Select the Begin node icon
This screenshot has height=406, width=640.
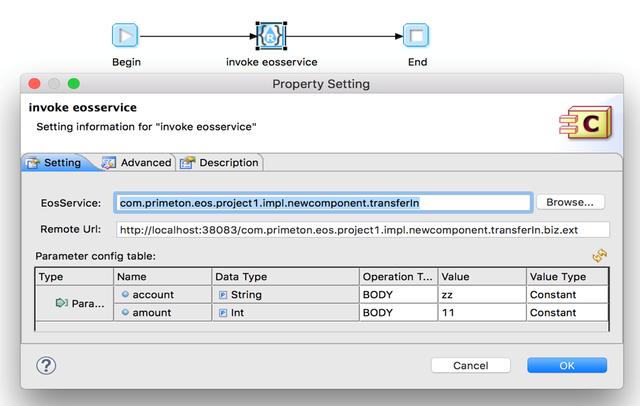[x=125, y=35]
